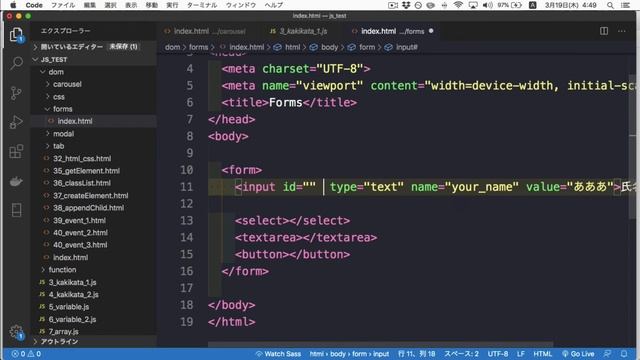Change the UTF-8 file encoding

[498, 354]
